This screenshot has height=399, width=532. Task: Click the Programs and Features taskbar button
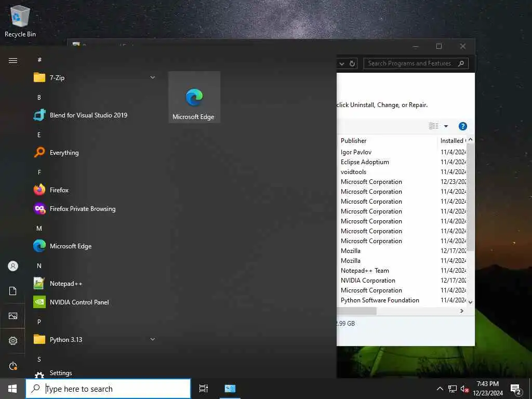pos(230,389)
